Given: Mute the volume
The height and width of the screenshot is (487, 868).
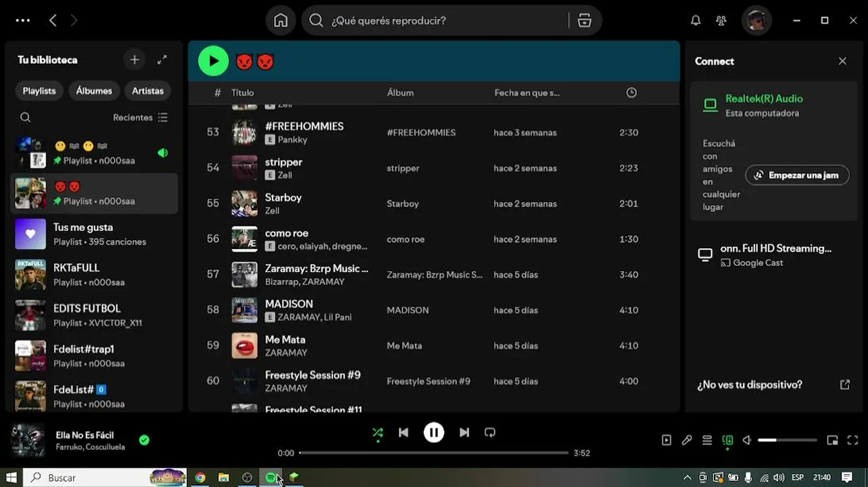Looking at the screenshot, I should tap(747, 440).
